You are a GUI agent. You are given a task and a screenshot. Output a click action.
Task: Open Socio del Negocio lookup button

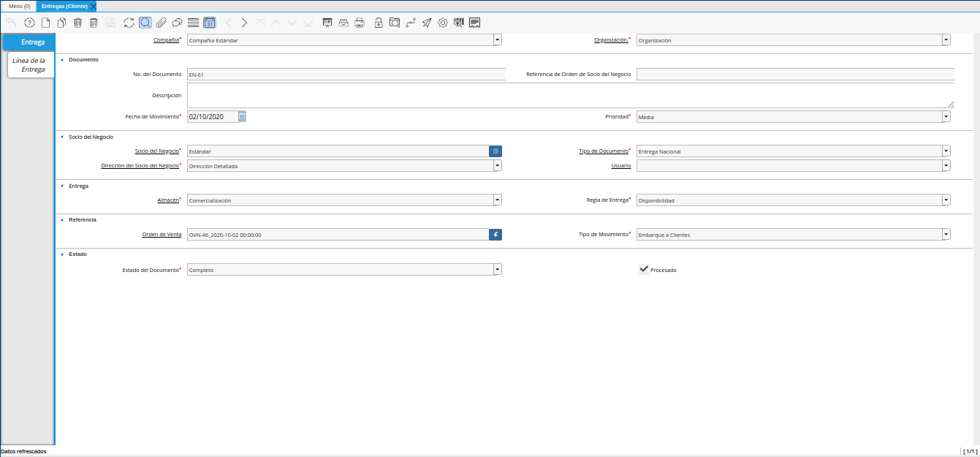pyautogui.click(x=495, y=151)
